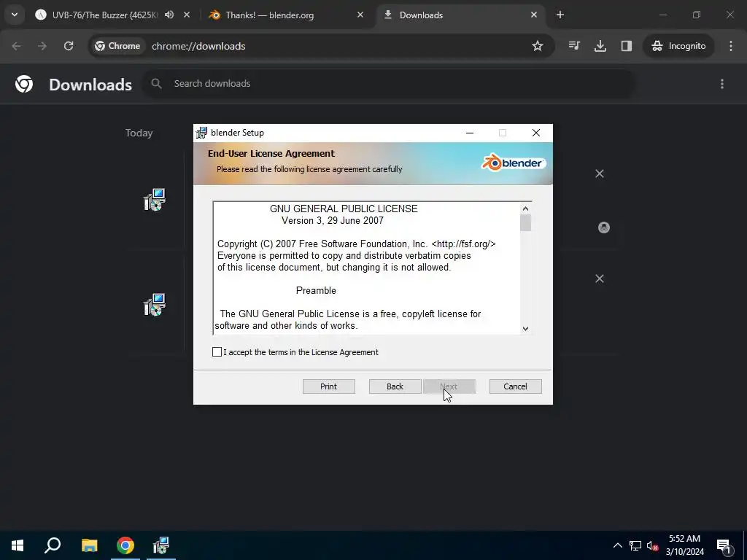Open the clock showing 5:52 AM
The height and width of the screenshot is (560, 747).
point(684,545)
